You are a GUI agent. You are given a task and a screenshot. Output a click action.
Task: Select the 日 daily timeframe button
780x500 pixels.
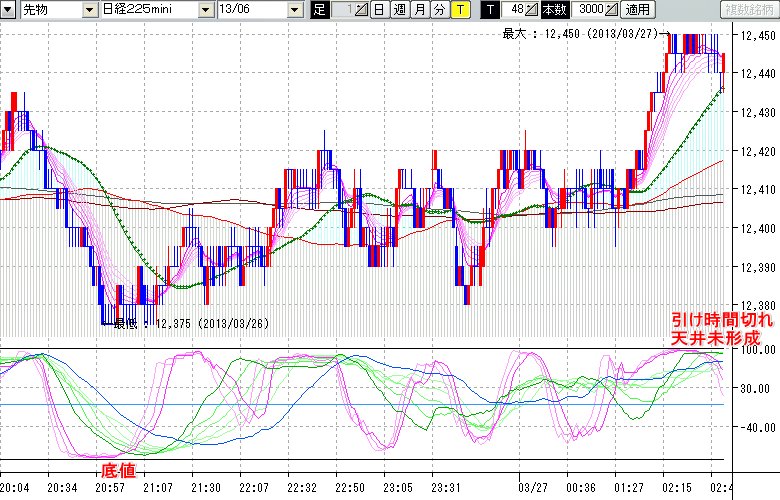point(378,9)
